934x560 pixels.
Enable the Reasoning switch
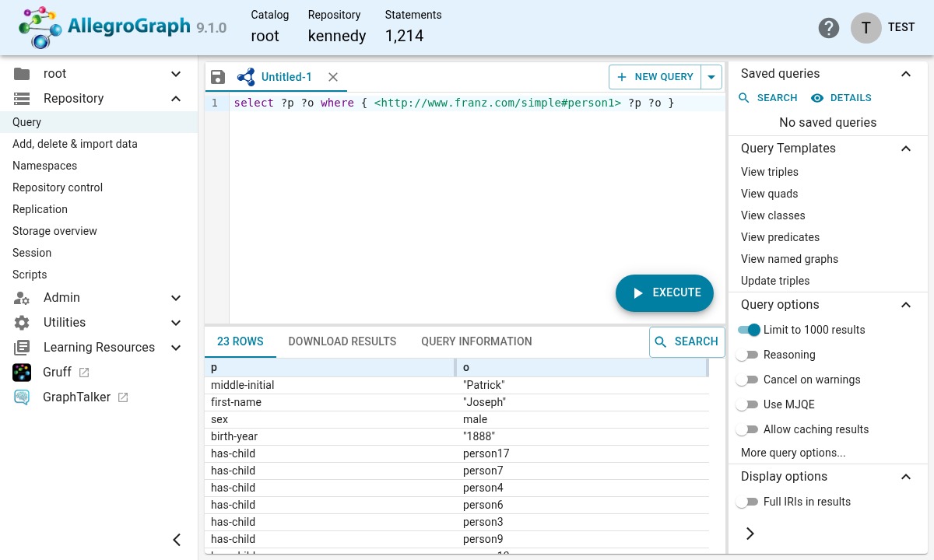(x=747, y=355)
